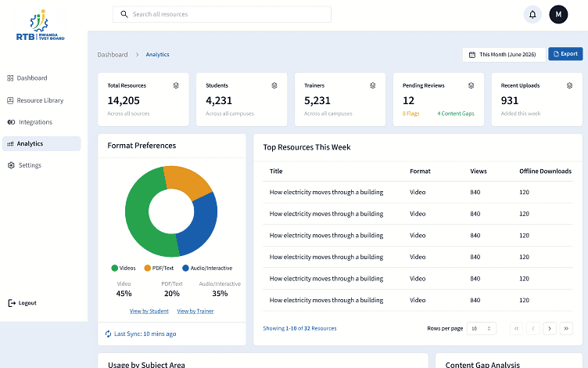
Task: Click the blue donut chart segment
Action: point(201,225)
